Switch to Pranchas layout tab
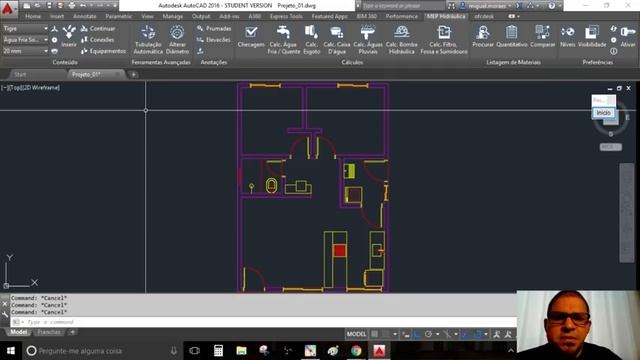The image size is (640, 360). pos(49,332)
